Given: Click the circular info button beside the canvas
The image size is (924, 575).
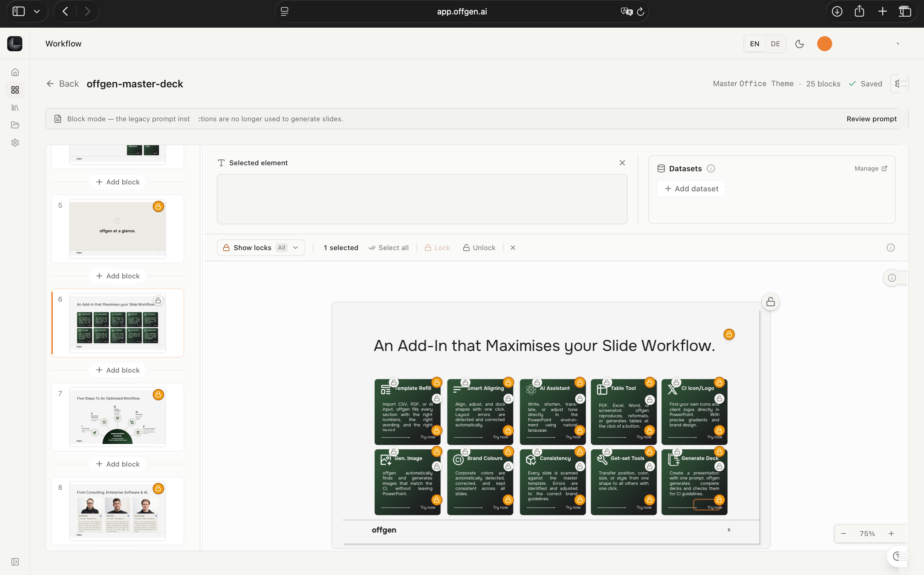Looking at the screenshot, I should click(892, 278).
